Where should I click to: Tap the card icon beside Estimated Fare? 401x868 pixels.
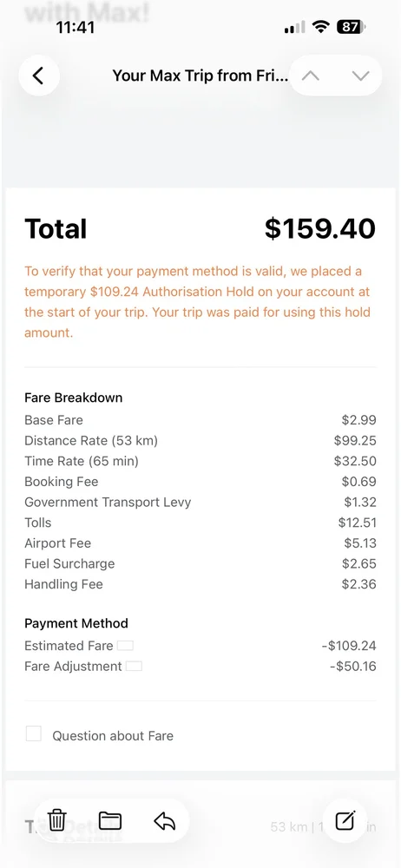click(125, 646)
